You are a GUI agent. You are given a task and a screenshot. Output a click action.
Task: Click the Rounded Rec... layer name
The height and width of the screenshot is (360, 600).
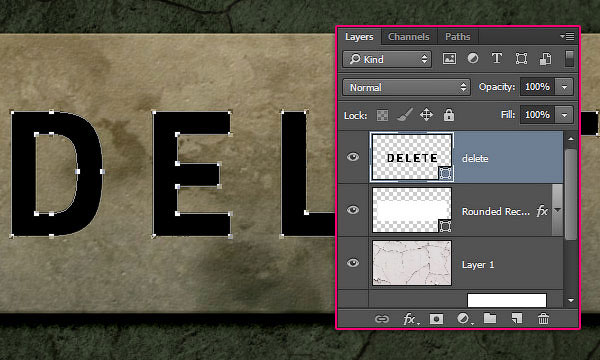(496, 212)
